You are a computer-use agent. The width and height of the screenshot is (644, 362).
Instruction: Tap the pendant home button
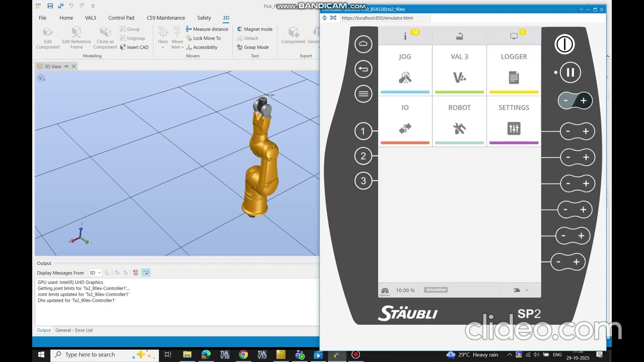point(363,44)
